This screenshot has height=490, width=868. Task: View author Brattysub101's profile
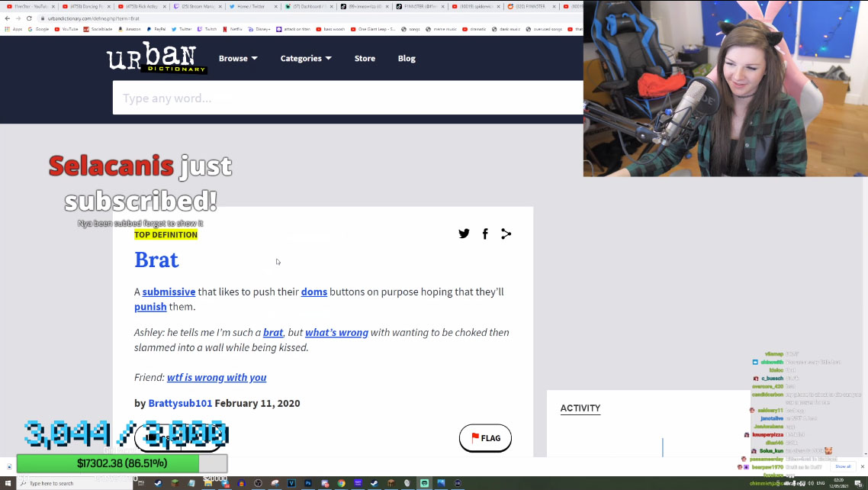(180, 403)
